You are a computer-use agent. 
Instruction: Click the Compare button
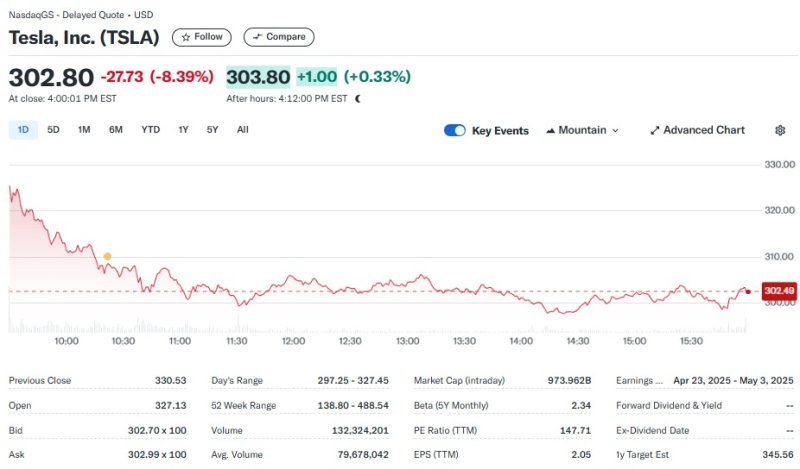[279, 37]
